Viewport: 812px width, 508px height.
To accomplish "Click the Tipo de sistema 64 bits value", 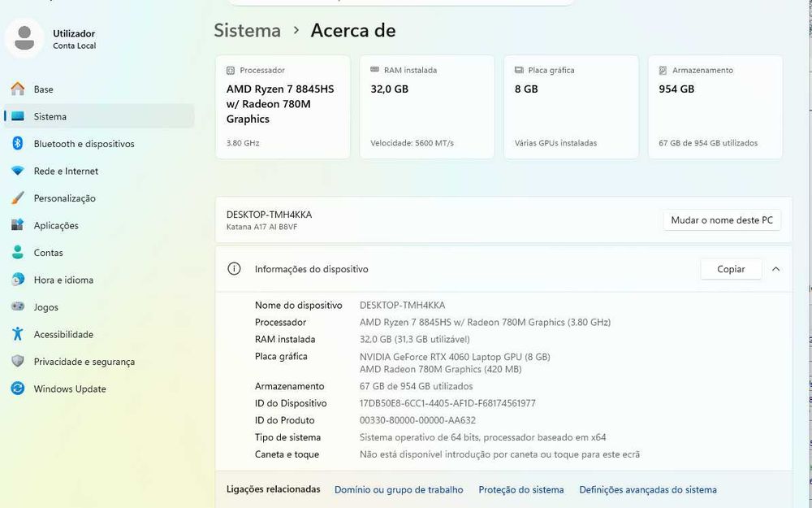I will click(x=482, y=437).
